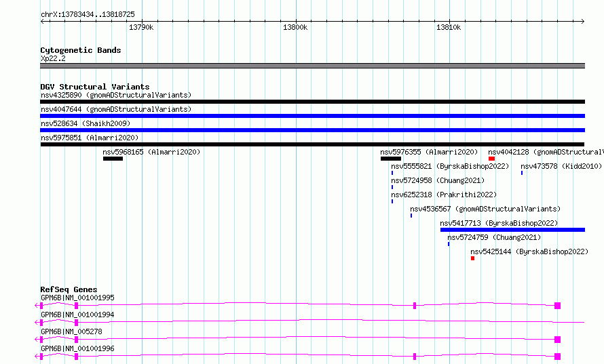Select the GPM6B|NM_001001995 transcript label

(x=77, y=298)
